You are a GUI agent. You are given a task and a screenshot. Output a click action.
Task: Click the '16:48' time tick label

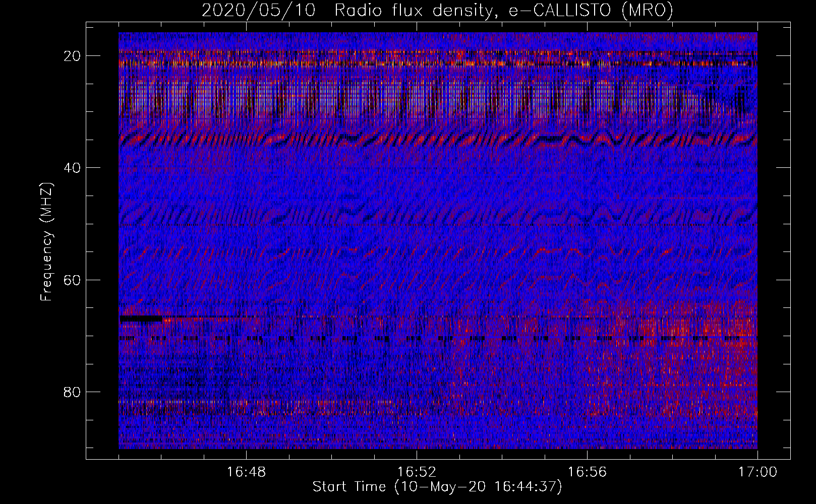click(x=246, y=472)
